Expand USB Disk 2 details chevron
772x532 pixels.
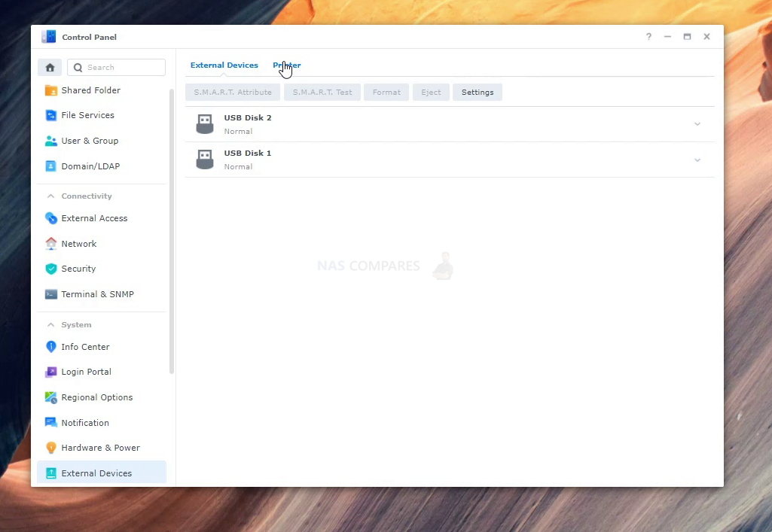(697, 124)
